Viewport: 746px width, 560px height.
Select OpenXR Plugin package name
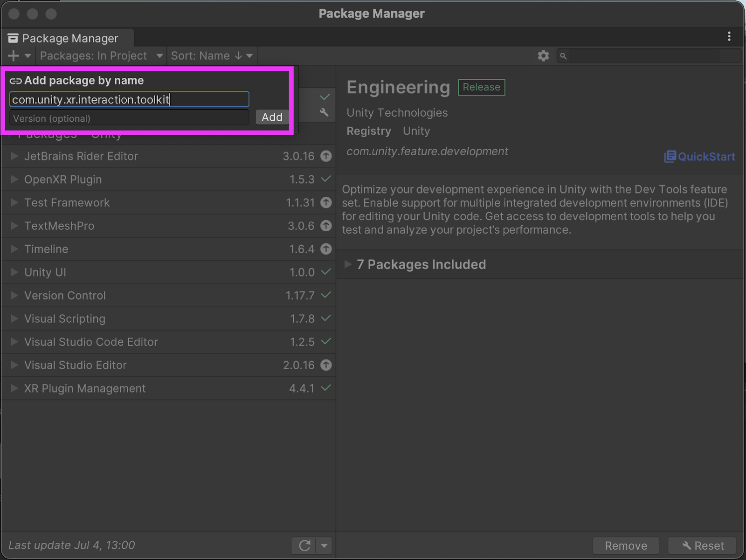tap(63, 180)
